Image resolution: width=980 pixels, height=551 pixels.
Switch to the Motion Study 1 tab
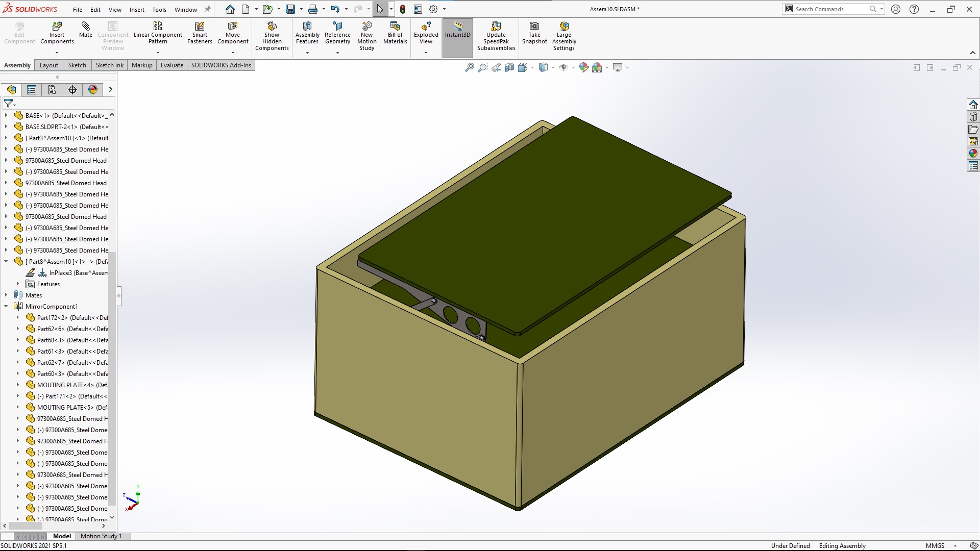(102, 536)
